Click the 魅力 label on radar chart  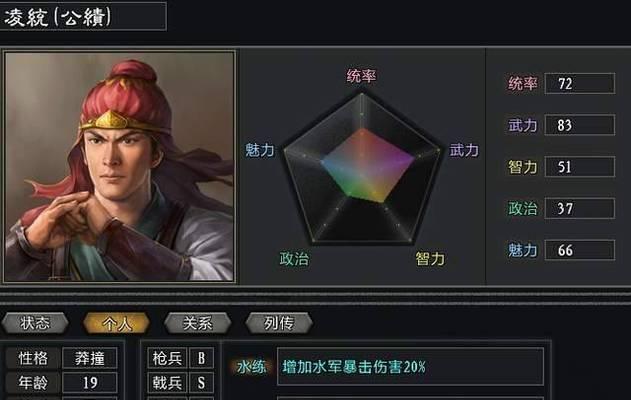pyautogui.click(x=260, y=150)
